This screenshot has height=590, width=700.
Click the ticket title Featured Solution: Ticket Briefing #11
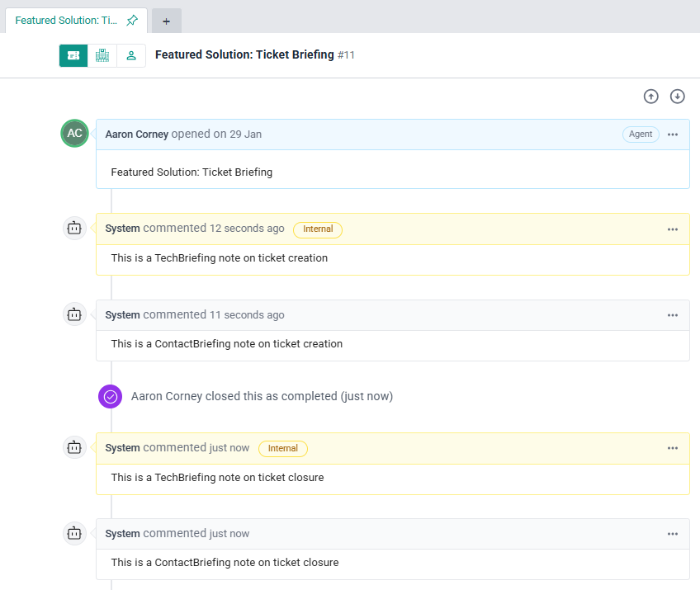coord(254,55)
